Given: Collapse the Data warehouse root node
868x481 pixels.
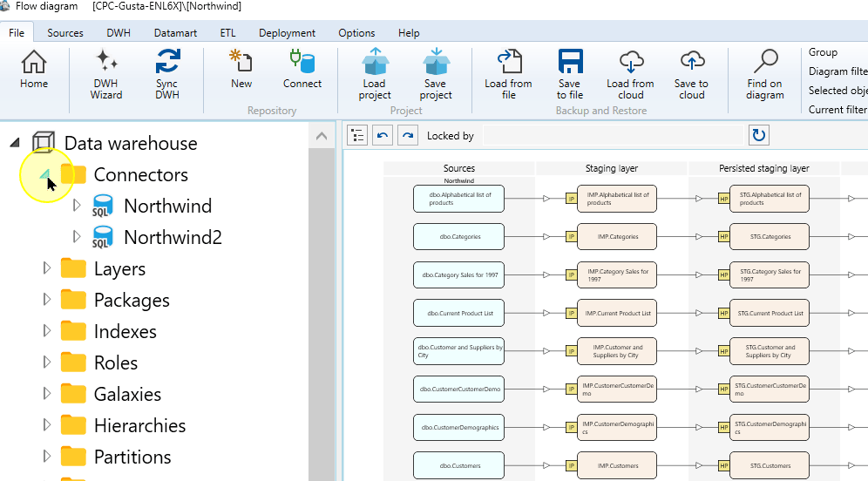Looking at the screenshot, I should [15, 144].
